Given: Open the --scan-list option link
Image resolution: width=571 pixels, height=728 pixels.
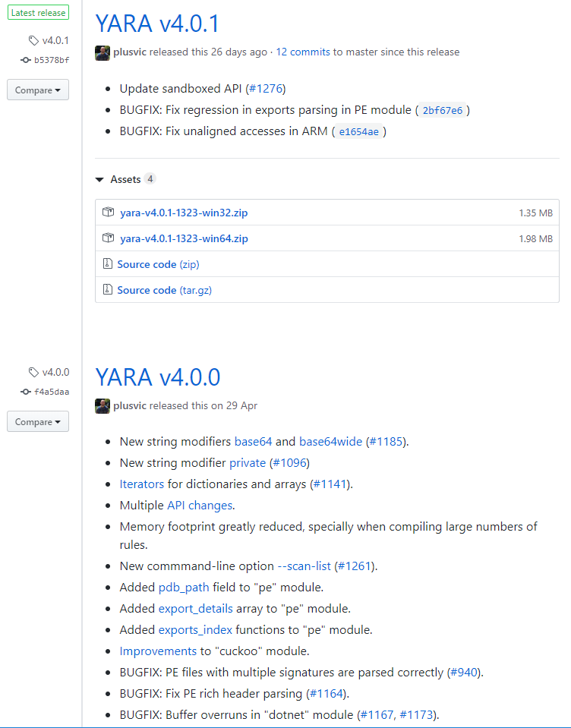Looking at the screenshot, I should click(x=304, y=566).
